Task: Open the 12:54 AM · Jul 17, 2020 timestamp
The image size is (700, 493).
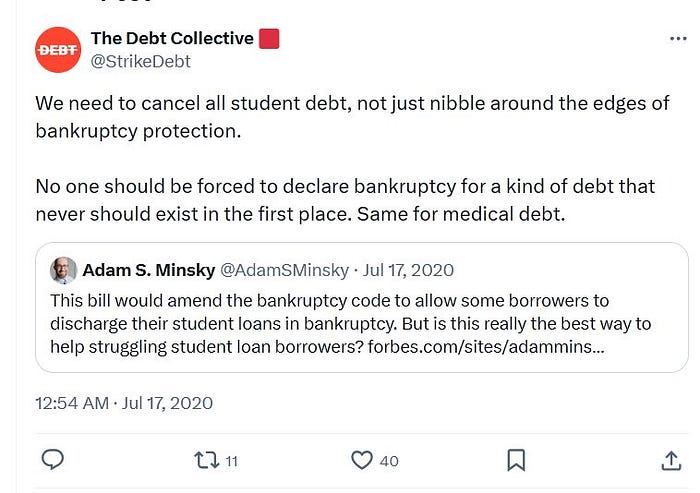Action: (124, 403)
